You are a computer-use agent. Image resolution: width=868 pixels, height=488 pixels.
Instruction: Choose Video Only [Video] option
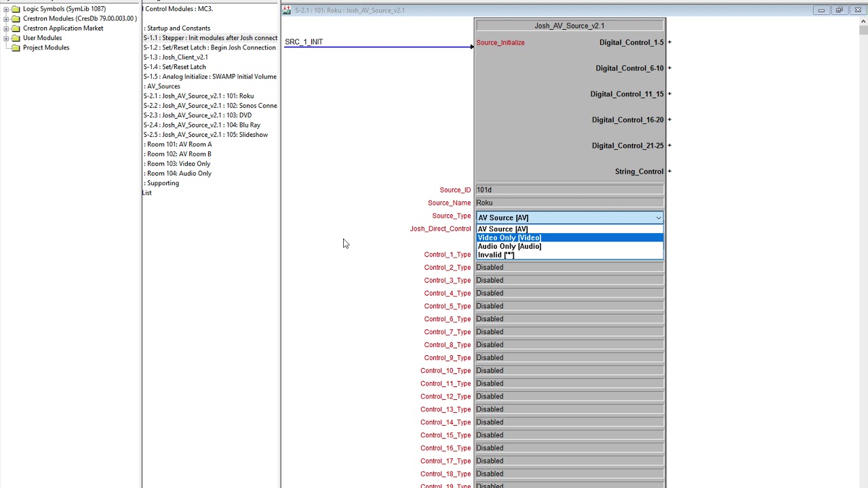coord(570,238)
